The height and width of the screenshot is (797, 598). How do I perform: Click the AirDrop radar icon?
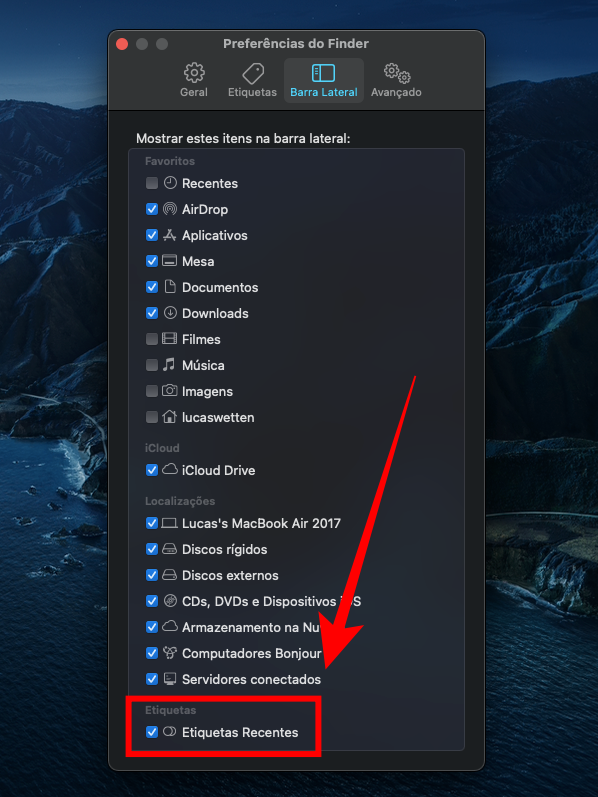(x=170, y=209)
